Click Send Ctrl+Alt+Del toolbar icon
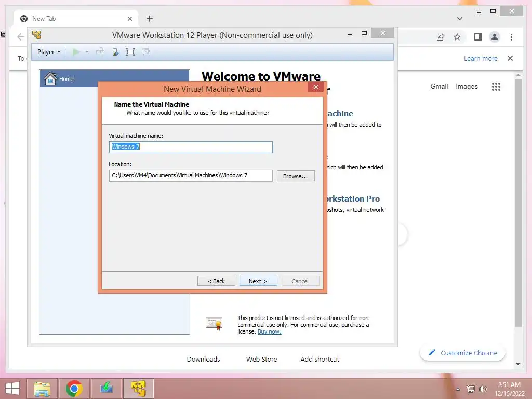Viewport: 532px width, 399px height. coord(100,52)
